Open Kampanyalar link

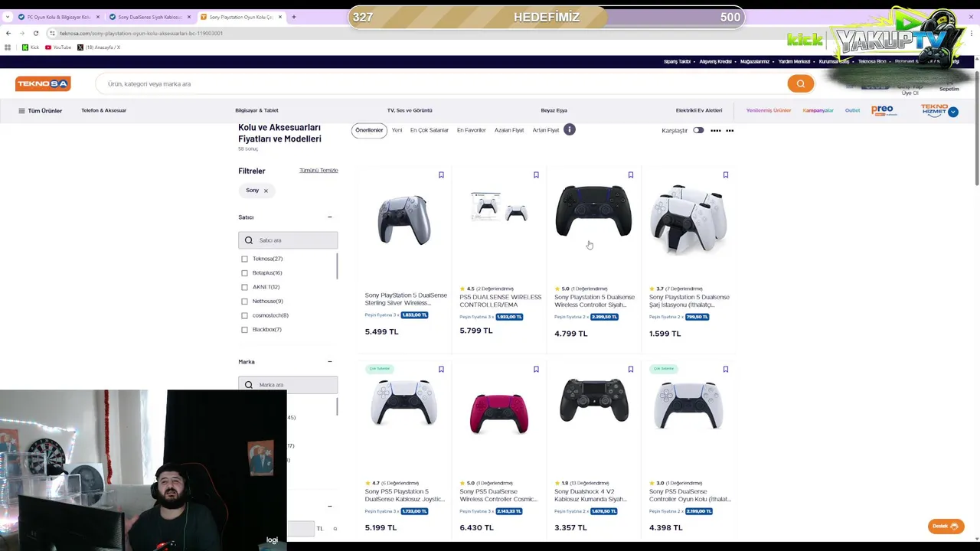(818, 111)
